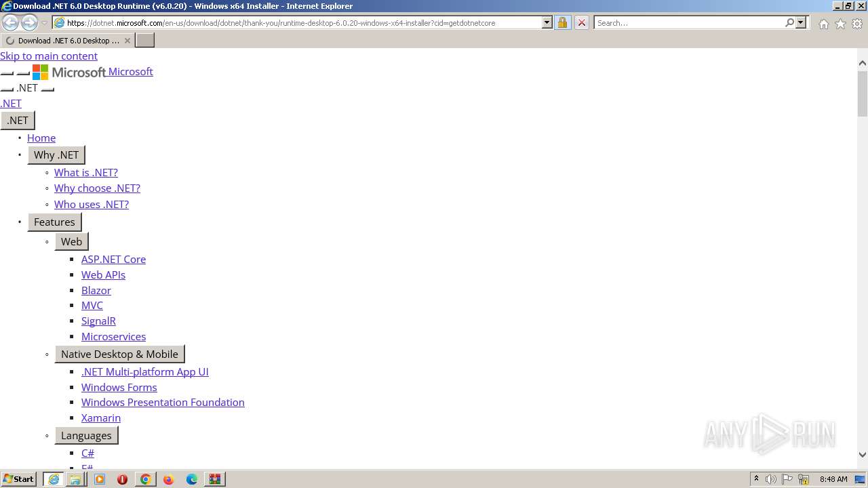
Task: Launch Microsoft Edge from taskbar
Action: click(192, 479)
